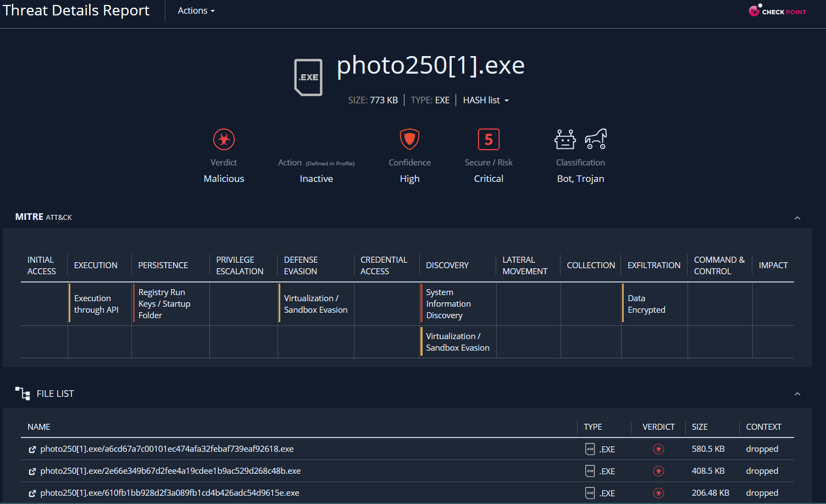Screen dimensions: 826x504
Task: Click the Bot classification robot icon
Action: point(565,140)
